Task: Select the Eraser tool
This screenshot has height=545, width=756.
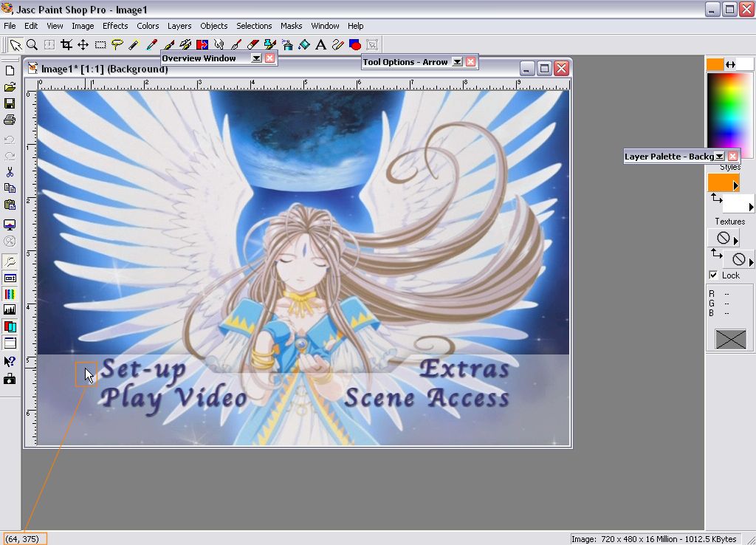Action: click(x=252, y=45)
